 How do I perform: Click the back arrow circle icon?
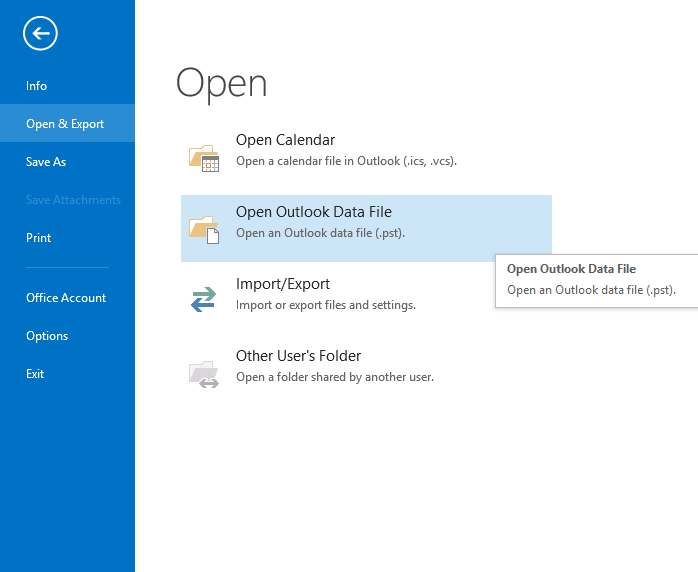[x=40, y=33]
